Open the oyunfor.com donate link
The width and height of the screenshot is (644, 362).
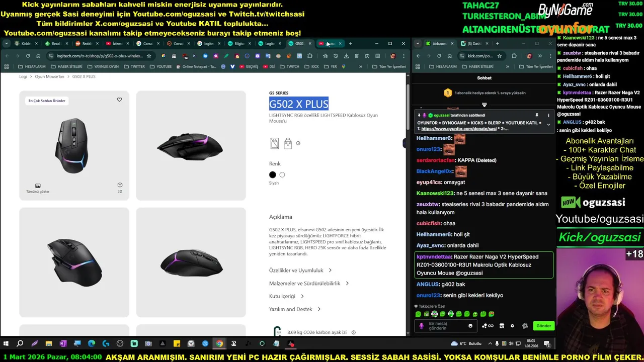pos(458,129)
